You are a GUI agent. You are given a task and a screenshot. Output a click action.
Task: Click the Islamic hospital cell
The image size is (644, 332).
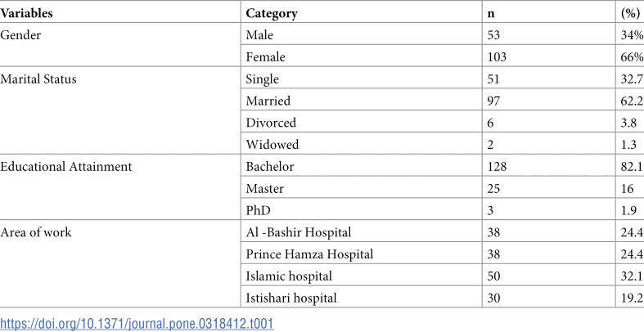[x=289, y=276]
